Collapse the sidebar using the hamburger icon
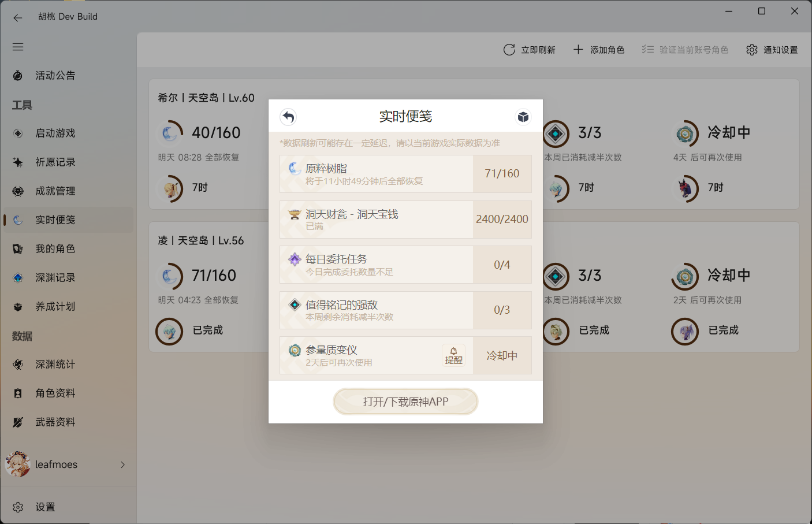 tap(18, 46)
